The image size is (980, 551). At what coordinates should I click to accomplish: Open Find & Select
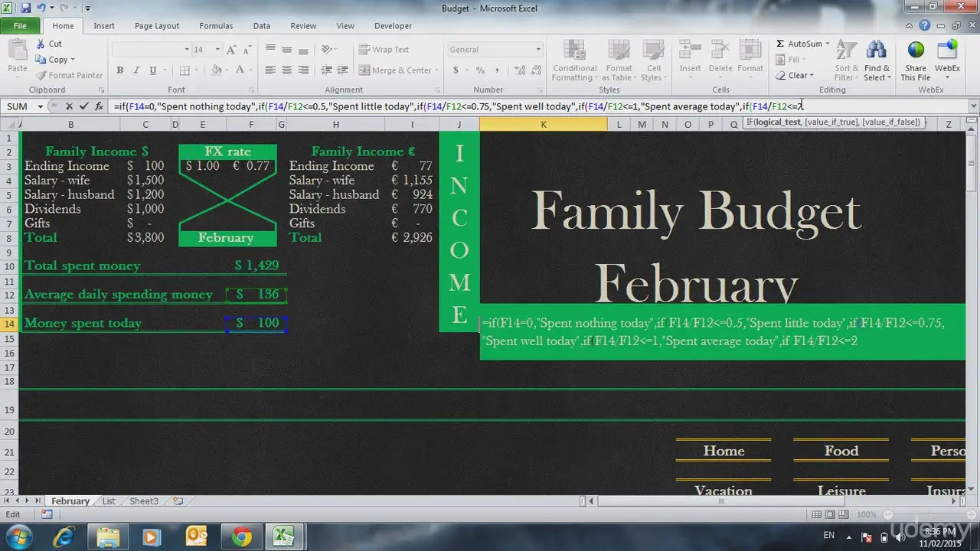(x=877, y=61)
